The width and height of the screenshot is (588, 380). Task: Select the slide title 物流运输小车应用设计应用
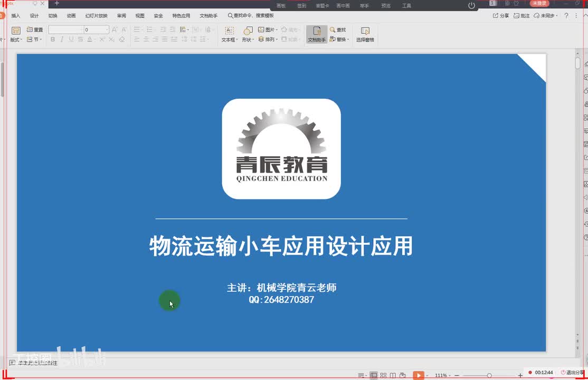(x=281, y=246)
